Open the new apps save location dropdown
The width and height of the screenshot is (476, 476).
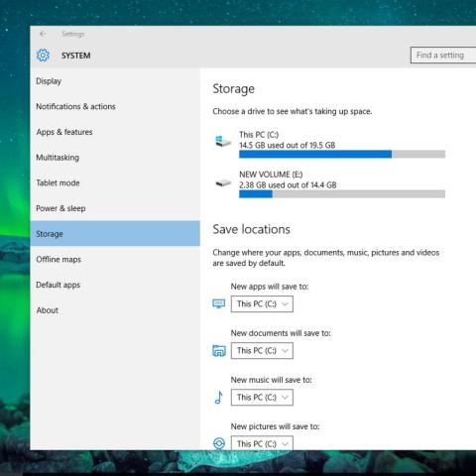(x=262, y=303)
